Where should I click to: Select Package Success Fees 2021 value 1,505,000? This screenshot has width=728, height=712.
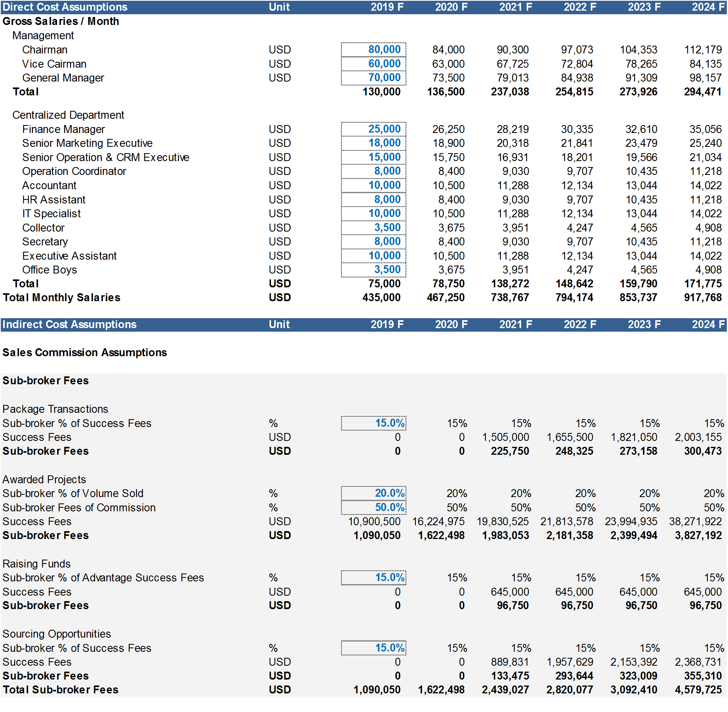pyautogui.click(x=505, y=437)
